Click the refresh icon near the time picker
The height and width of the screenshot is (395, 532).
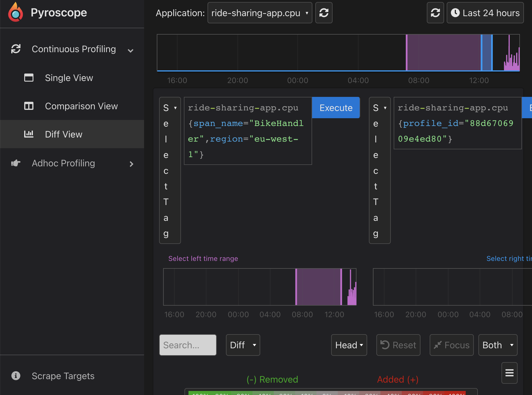[435, 13]
